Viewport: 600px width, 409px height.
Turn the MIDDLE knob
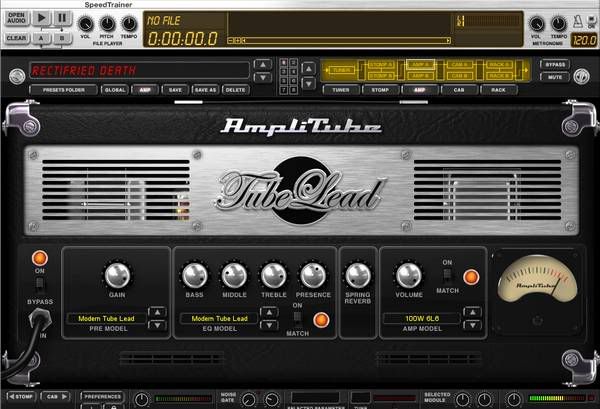pyautogui.click(x=234, y=275)
